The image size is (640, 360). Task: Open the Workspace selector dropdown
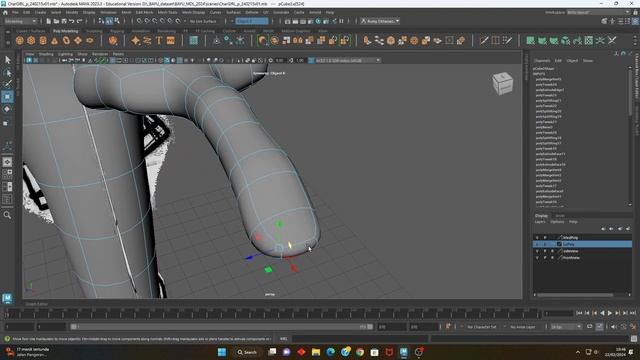(x=598, y=12)
